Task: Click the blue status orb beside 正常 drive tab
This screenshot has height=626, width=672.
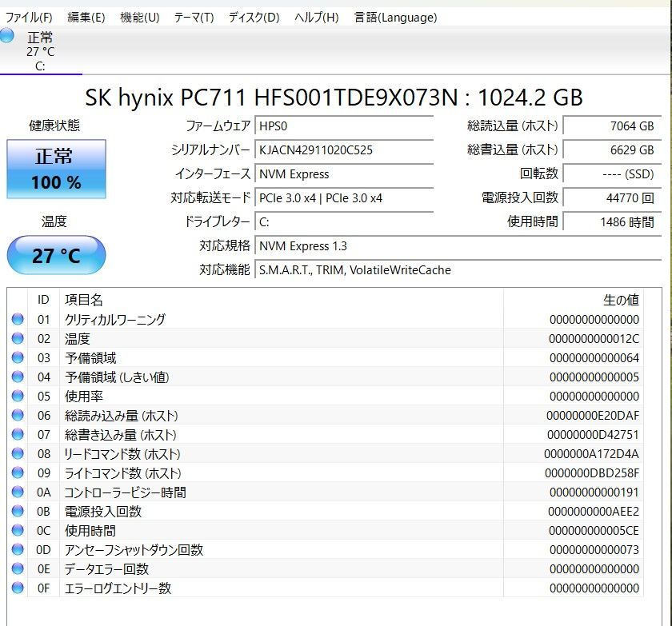Action: [x=7, y=35]
